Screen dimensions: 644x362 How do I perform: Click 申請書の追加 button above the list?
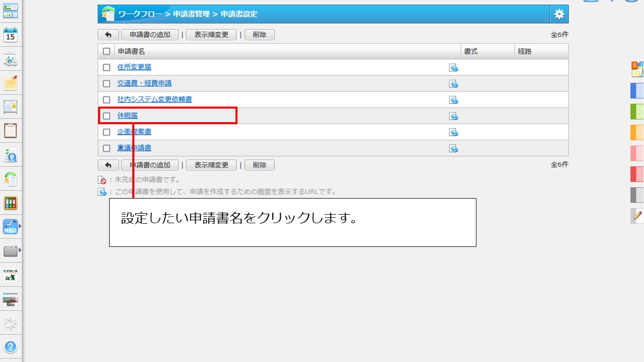click(150, 35)
